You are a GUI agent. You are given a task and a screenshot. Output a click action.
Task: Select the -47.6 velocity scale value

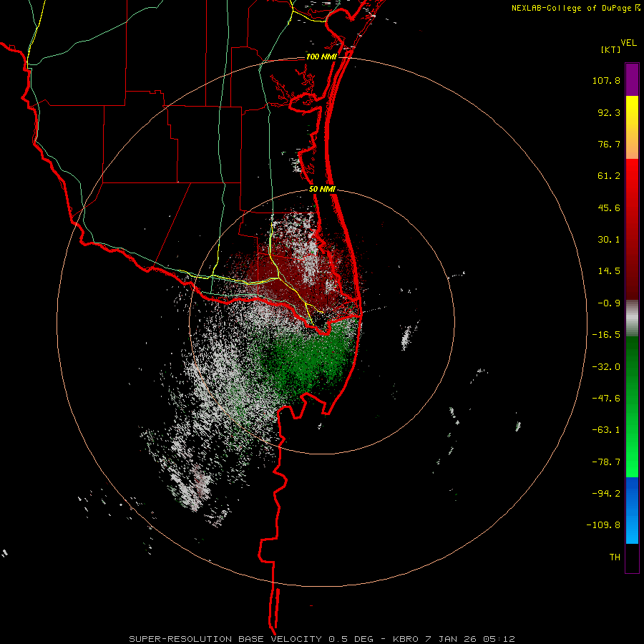[606, 399]
